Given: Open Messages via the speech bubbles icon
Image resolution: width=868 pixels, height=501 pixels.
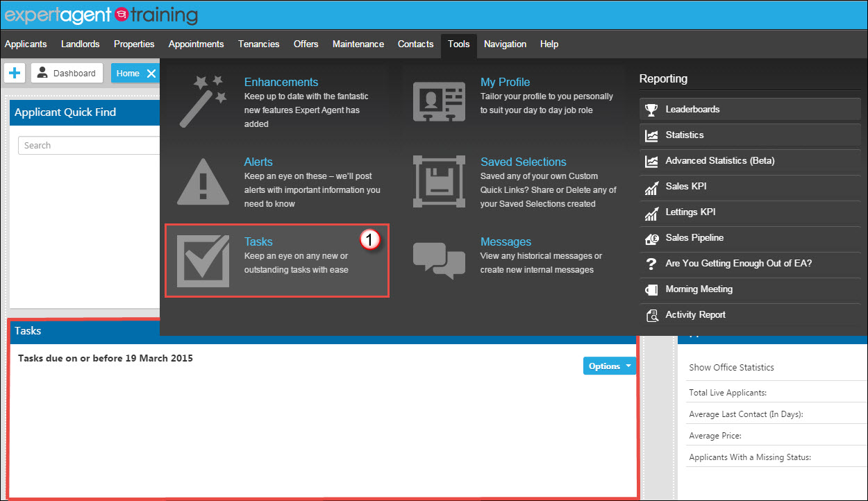Looking at the screenshot, I should (x=439, y=261).
